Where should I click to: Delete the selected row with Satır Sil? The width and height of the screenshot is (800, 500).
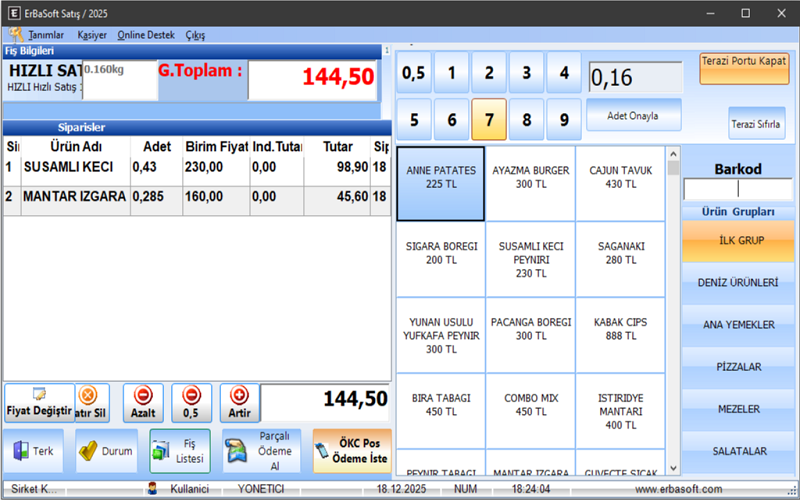tap(91, 402)
